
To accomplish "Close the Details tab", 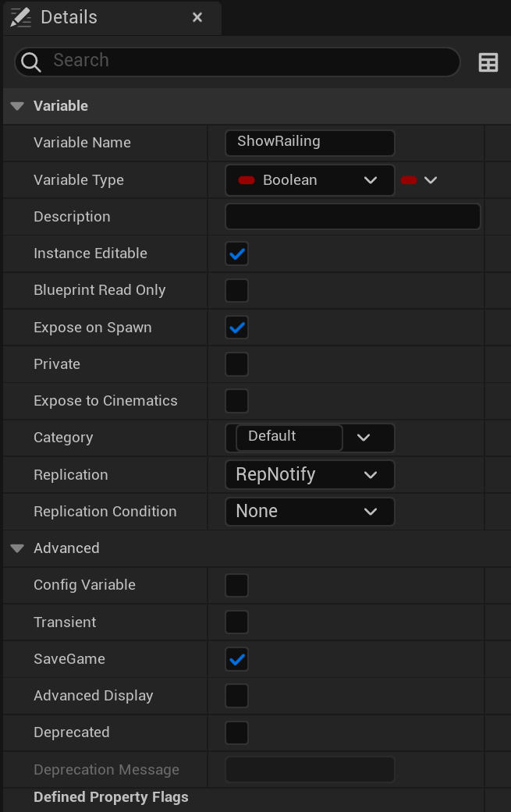I will [x=197, y=17].
